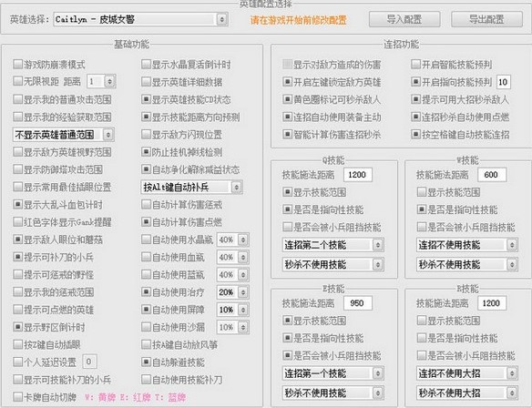
Task: Click the 个人延迟设置 value field
Action: coord(89,362)
